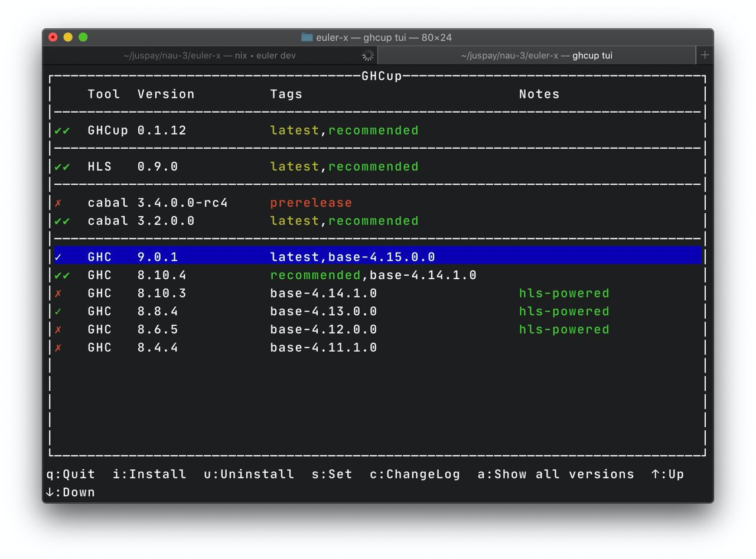Click the double checkmark beside HLS 0.9.0
The image size is (756, 559).
point(62,167)
